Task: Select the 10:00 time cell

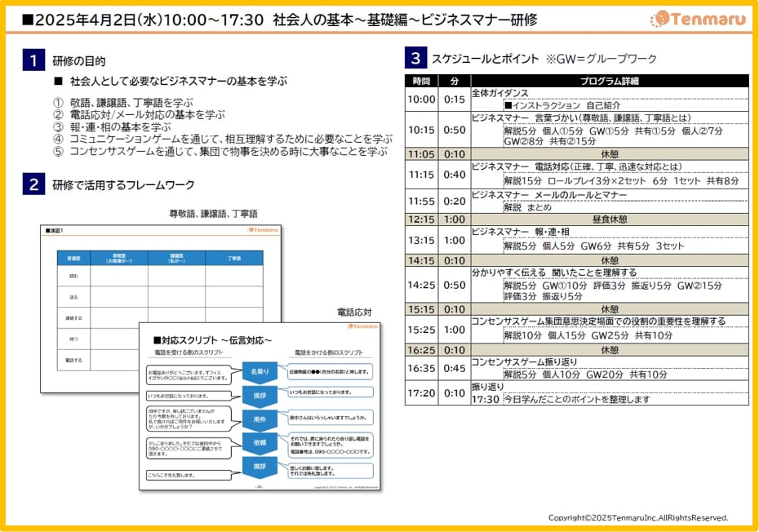Action: pos(421,100)
